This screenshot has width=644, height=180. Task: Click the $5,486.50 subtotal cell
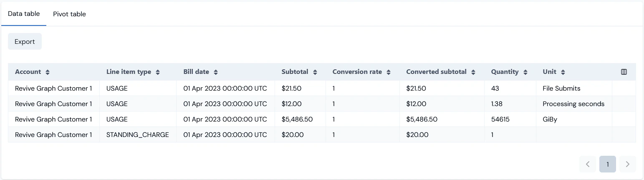297,119
